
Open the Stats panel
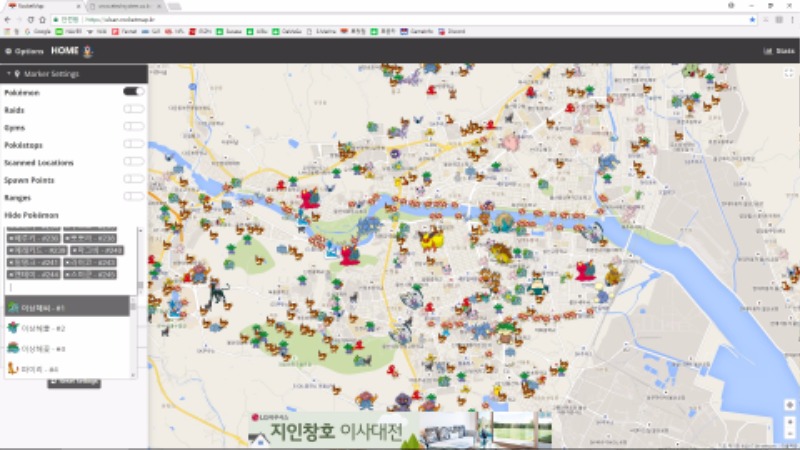pyautogui.click(x=779, y=51)
